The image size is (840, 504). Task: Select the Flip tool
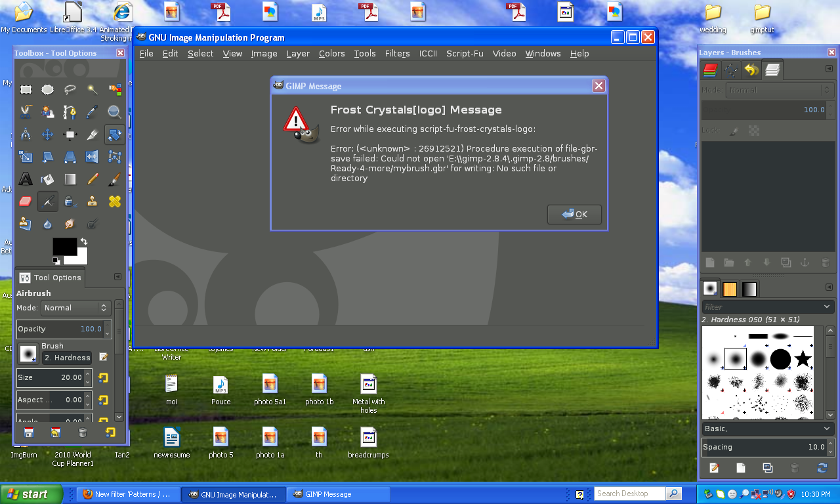tap(93, 157)
